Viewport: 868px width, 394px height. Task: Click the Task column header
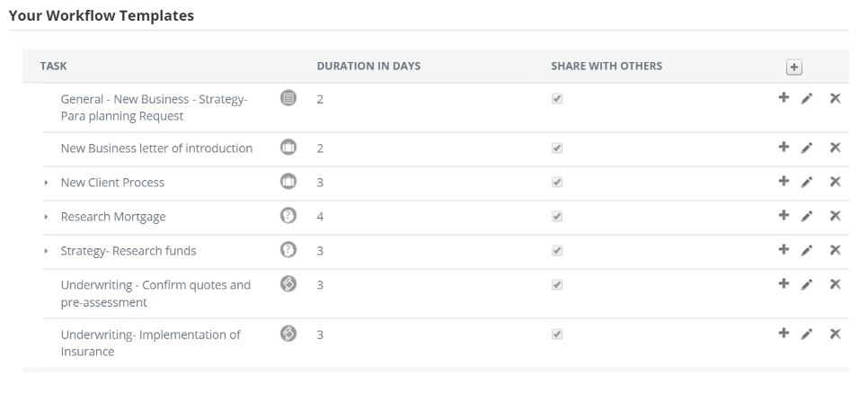pyautogui.click(x=54, y=67)
